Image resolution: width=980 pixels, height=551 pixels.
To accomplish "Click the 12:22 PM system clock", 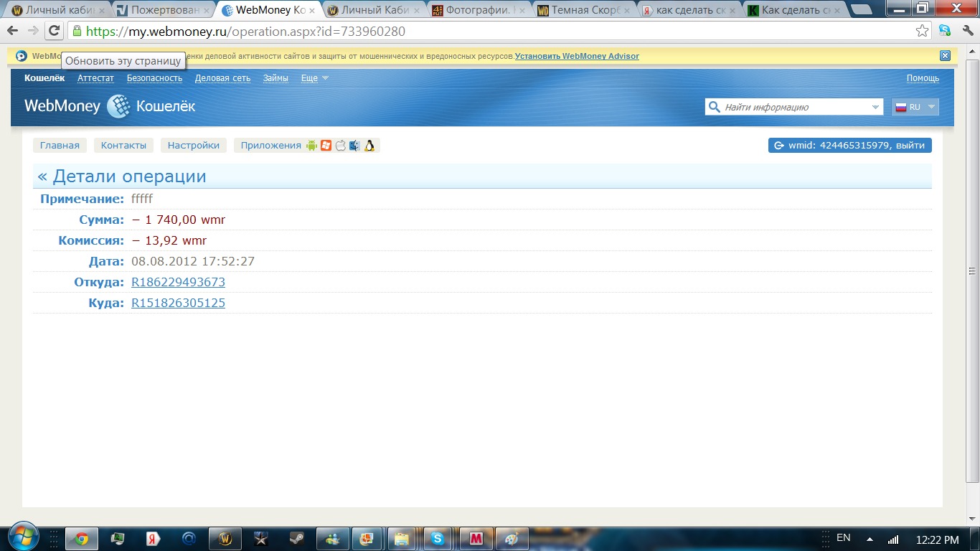I will click(x=938, y=540).
